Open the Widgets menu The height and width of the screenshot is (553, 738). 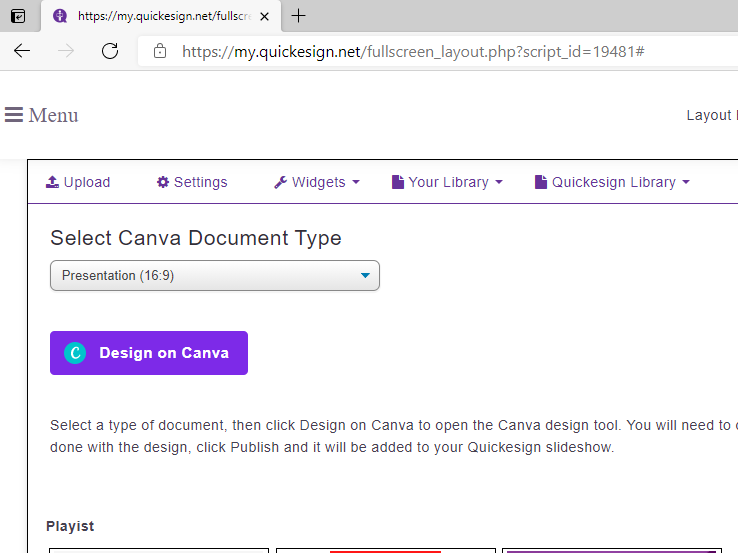(317, 182)
